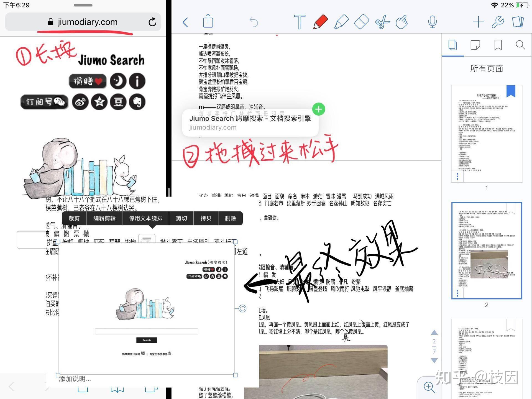Pick the eraser tool

(361, 22)
